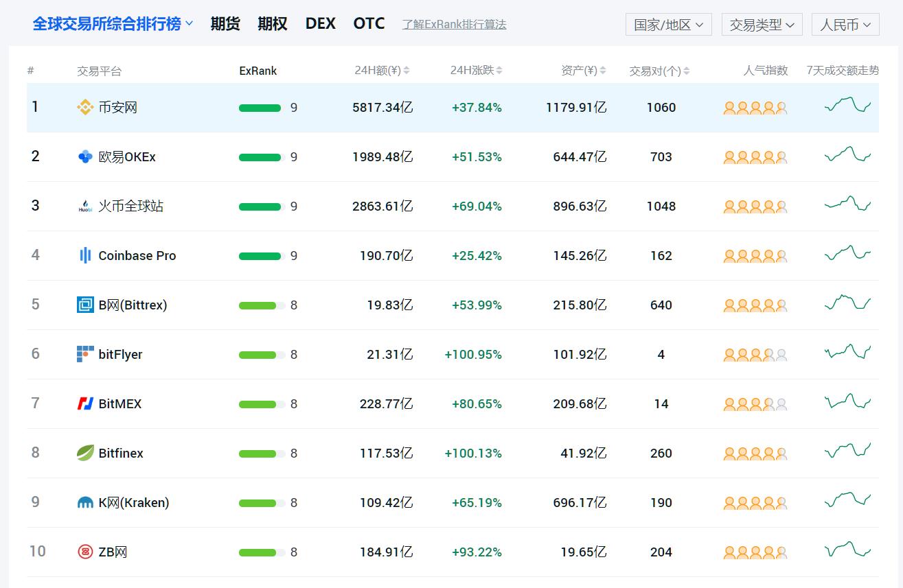Click the 5817.34亿 volume value

pos(382,107)
